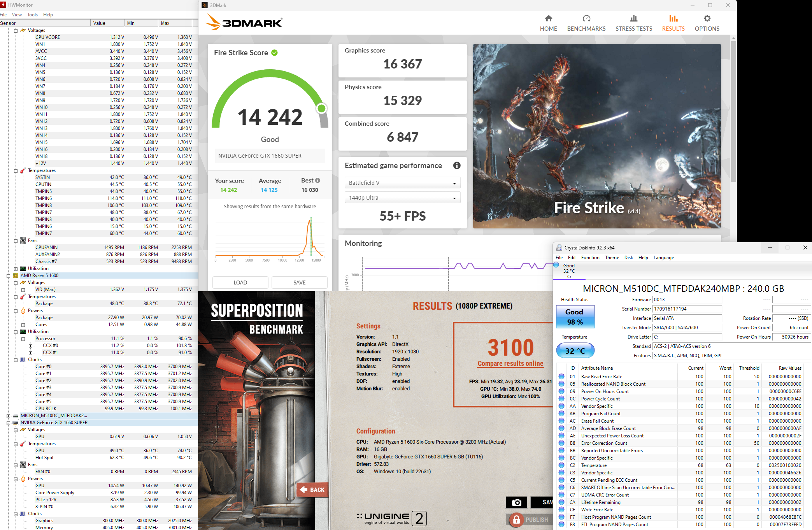This screenshot has width=812, height=530.
Task: Click the blue Good 98% health status box
Action: coord(575,317)
